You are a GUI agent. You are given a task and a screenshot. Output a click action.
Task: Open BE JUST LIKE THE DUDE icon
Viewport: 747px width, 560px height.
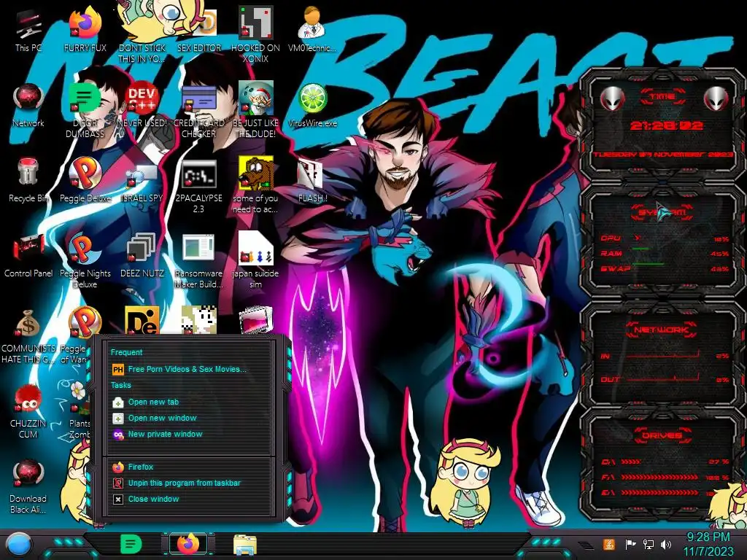pos(255,111)
